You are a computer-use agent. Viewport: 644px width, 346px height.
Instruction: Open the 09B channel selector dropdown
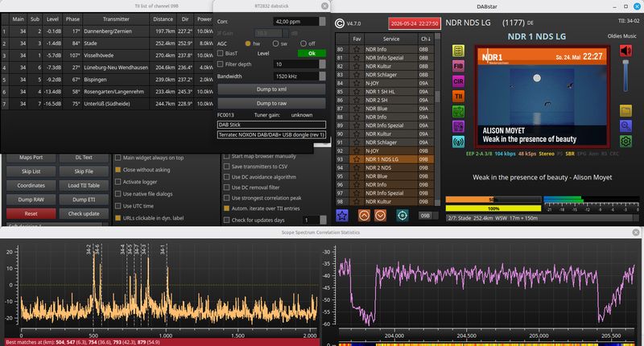(x=428, y=216)
